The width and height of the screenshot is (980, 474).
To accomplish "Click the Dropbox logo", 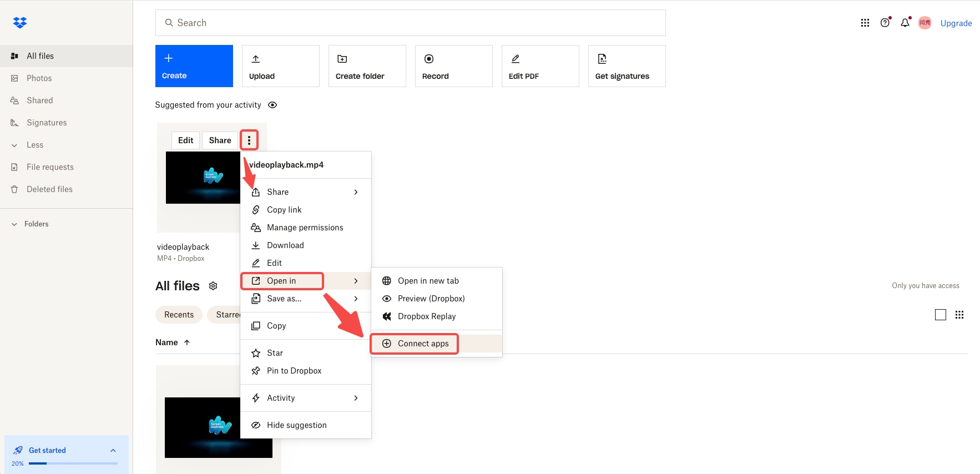I will coord(20,22).
